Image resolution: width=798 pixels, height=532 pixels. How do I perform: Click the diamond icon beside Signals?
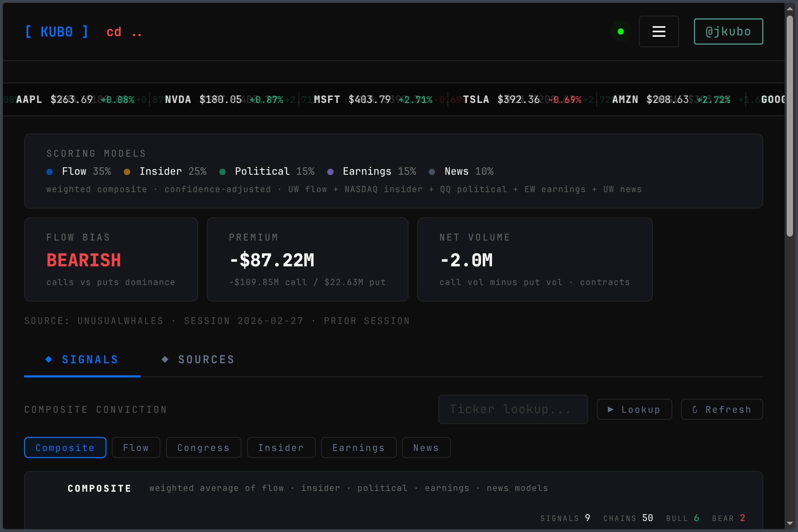point(49,359)
